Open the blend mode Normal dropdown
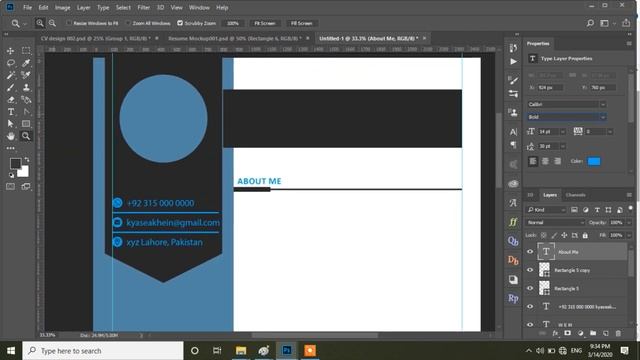 pyautogui.click(x=556, y=222)
